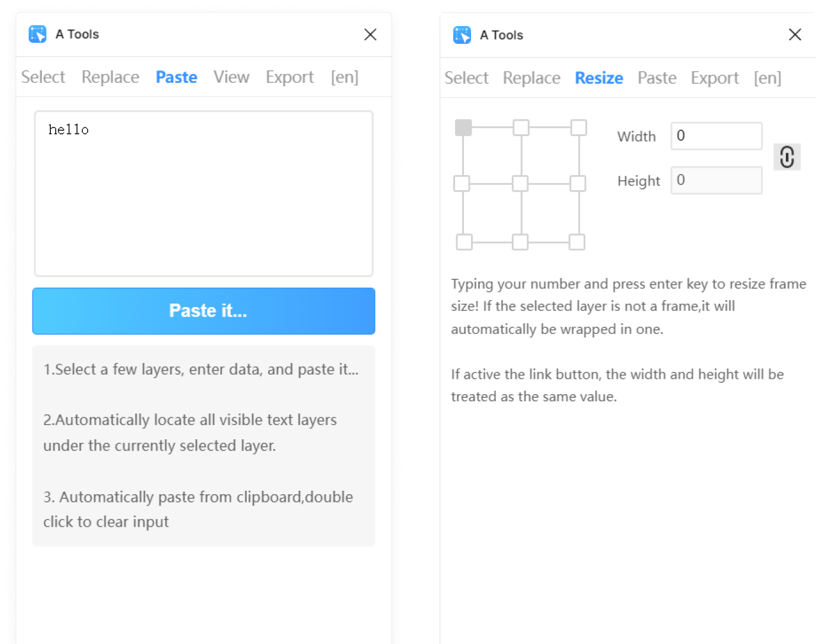The height and width of the screenshot is (644, 816).
Task: Change language via [en] in right panel
Action: (x=767, y=78)
